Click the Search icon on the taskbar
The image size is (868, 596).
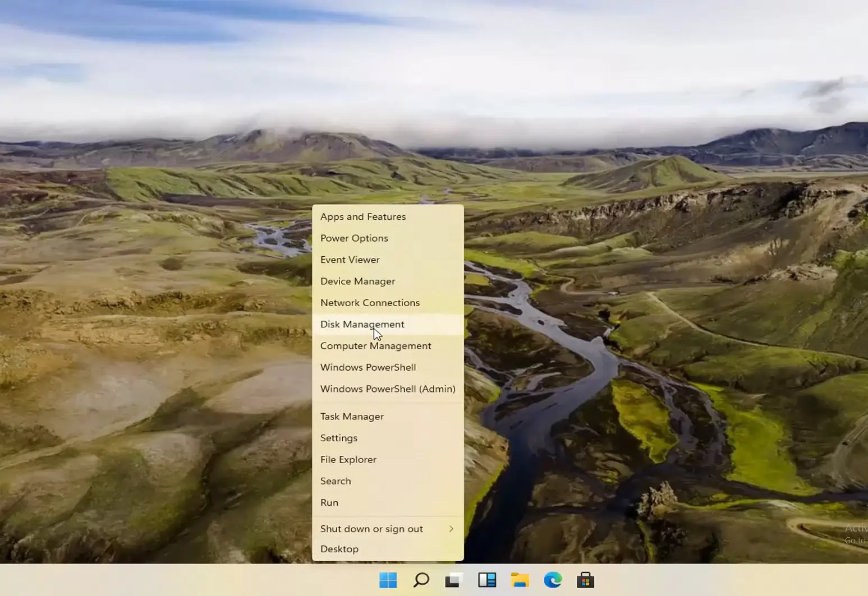coord(421,580)
